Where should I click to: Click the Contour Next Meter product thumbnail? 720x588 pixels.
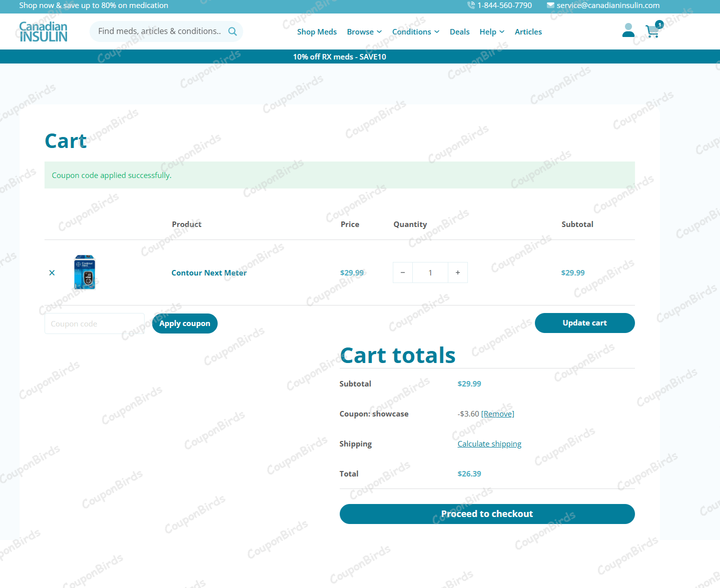(85, 272)
